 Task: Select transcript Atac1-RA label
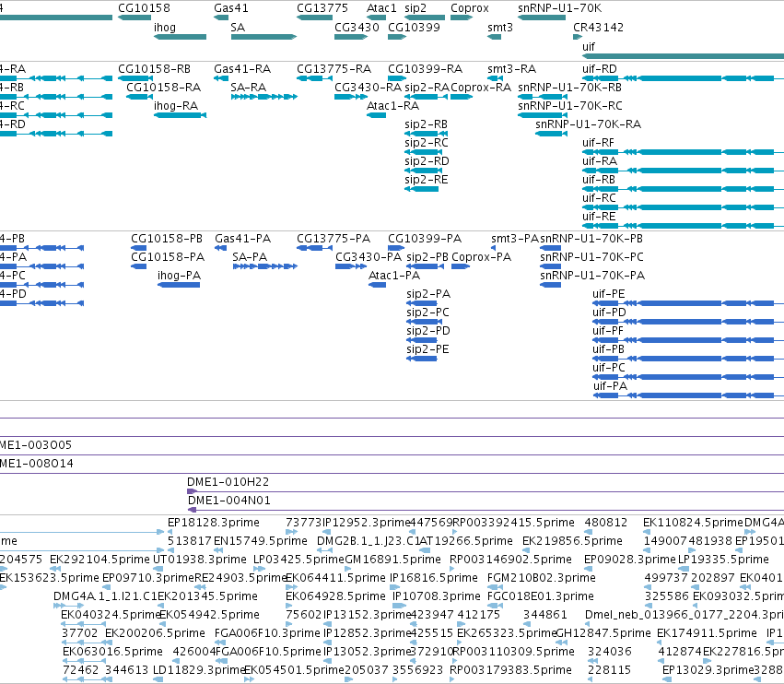393,106
